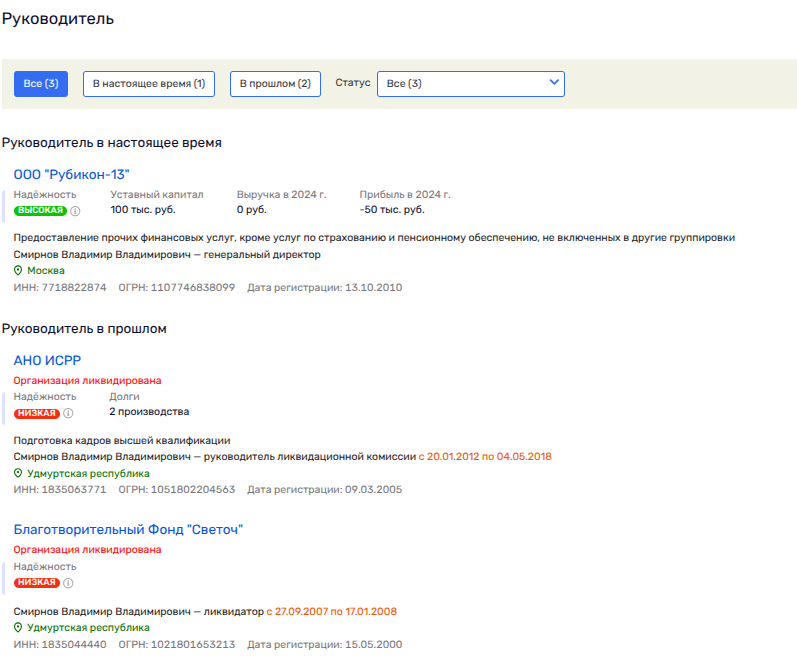Image resolution: width=797 pixels, height=657 pixels.
Task: Switch to the В настоящее время (1) filter
Action: 148,84
